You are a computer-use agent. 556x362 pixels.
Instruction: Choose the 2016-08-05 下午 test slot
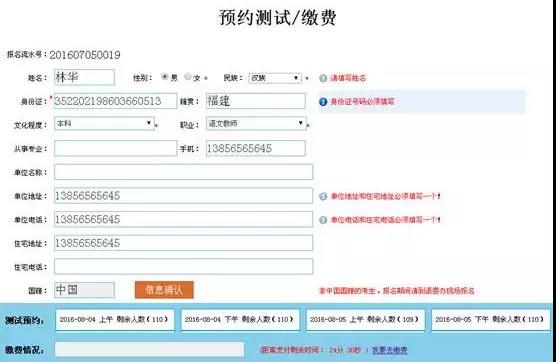491,319
